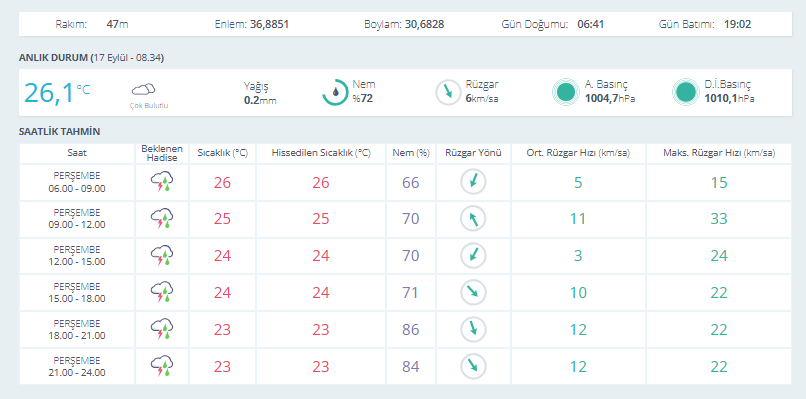Click the 1010,1hPa pressure value
The width and height of the screenshot is (806, 399).
tap(729, 99)
